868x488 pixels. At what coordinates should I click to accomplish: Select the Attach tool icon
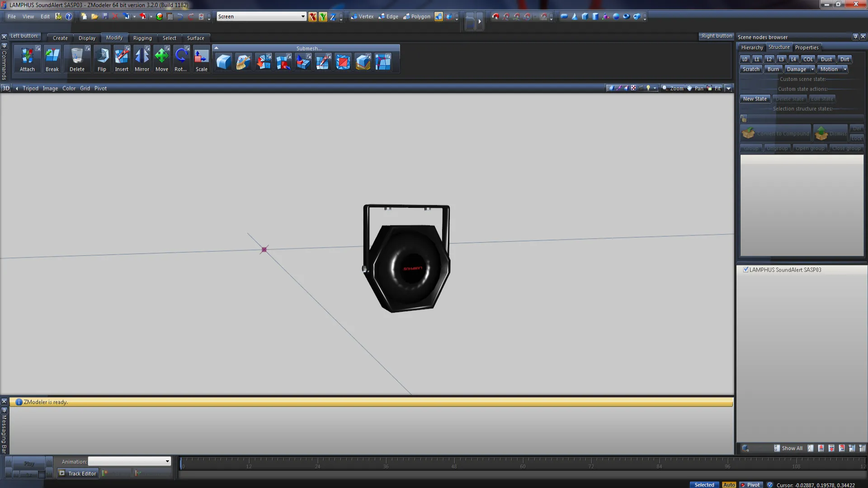(x=27, y=59)
